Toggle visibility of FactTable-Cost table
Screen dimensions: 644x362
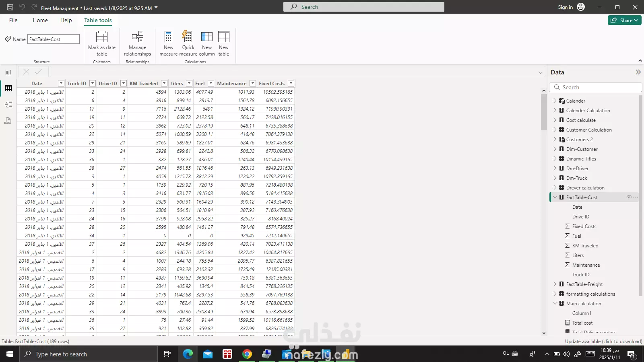pos(629,197)
